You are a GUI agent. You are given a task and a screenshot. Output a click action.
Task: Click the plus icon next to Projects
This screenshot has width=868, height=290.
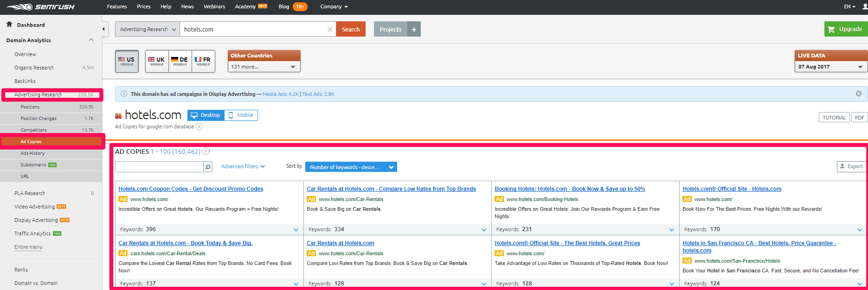point(414,29)
